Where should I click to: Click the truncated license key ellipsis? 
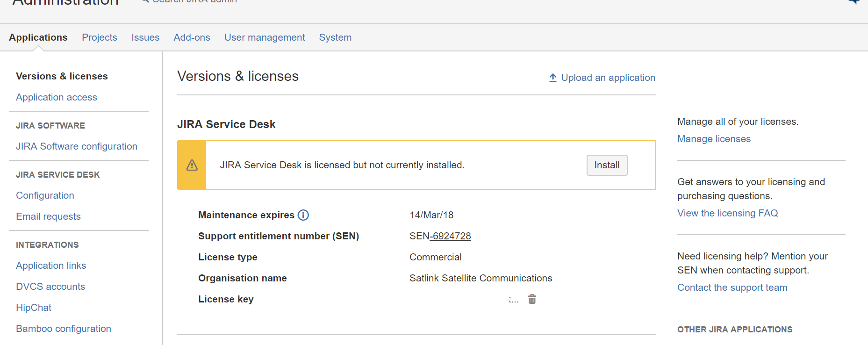514,300
